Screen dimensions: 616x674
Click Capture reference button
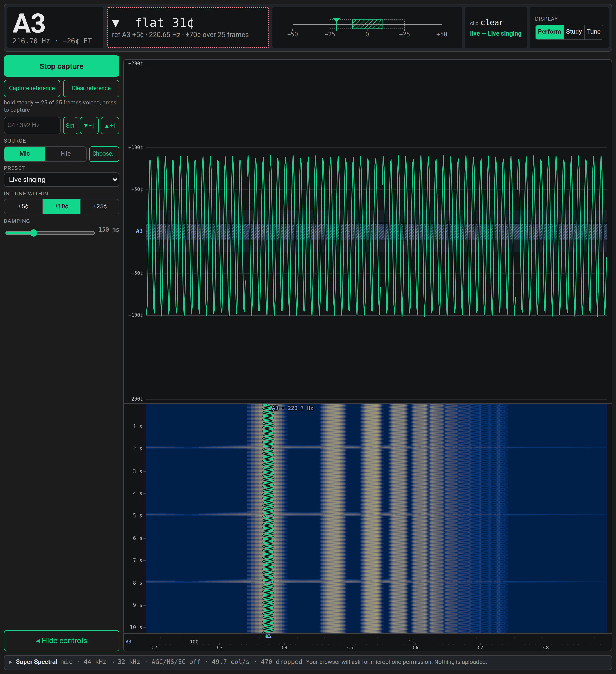32,88
